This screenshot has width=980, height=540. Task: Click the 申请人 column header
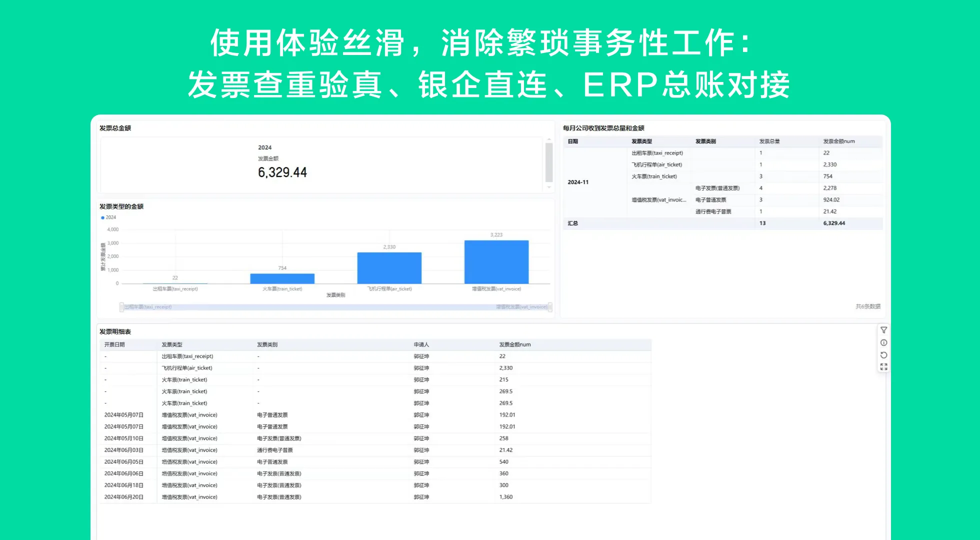pyautogui.click(x=421, y=344)
